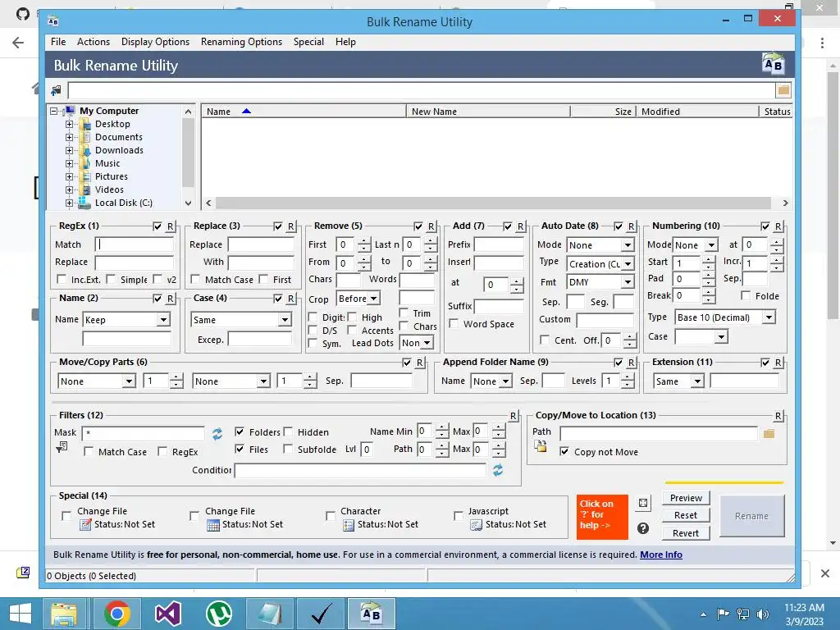The height and width of the screenshot is (630, 840).
Task: Reset Filters (12) with R icon
Action: coord(513,416)
